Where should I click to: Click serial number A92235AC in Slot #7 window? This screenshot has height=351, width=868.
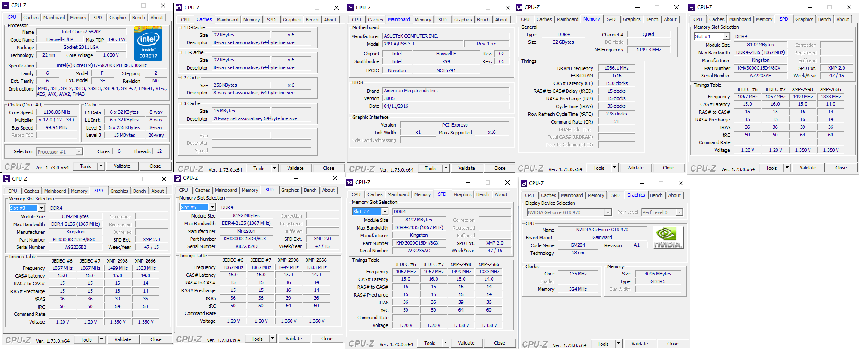(x=419, y=251)
